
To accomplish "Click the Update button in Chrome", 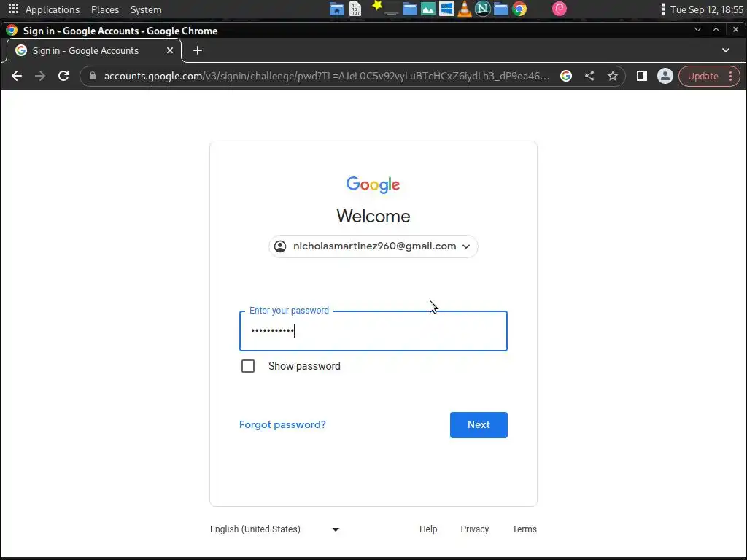I will click(x=703, y=76).
